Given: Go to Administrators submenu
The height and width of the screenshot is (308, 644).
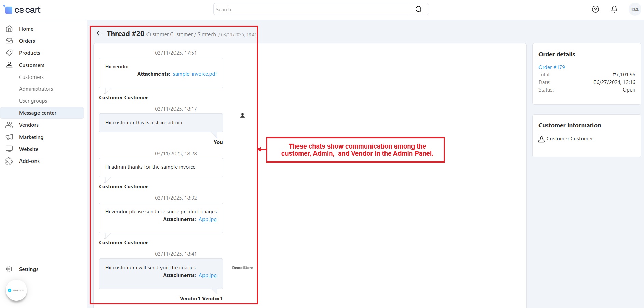Looking at the screenshot, I should click(36, 89).
